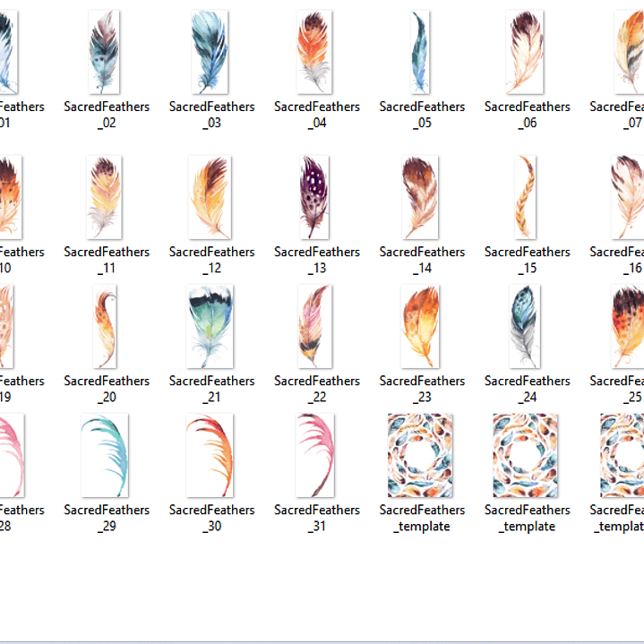
Task: Select the teal plume SacredFeathers_29 file
Action: [x=105, y=455]
